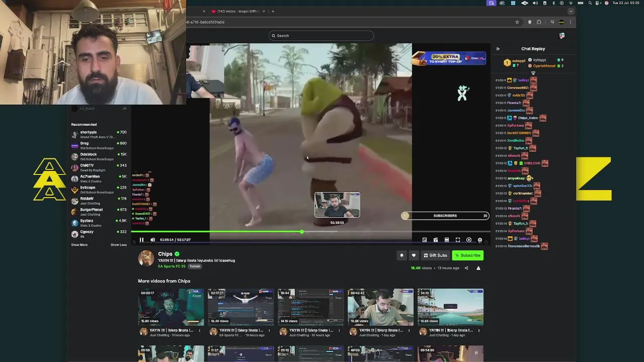
Task: Open the browser extensions puzzle icon
Action: tap(539, 22)
